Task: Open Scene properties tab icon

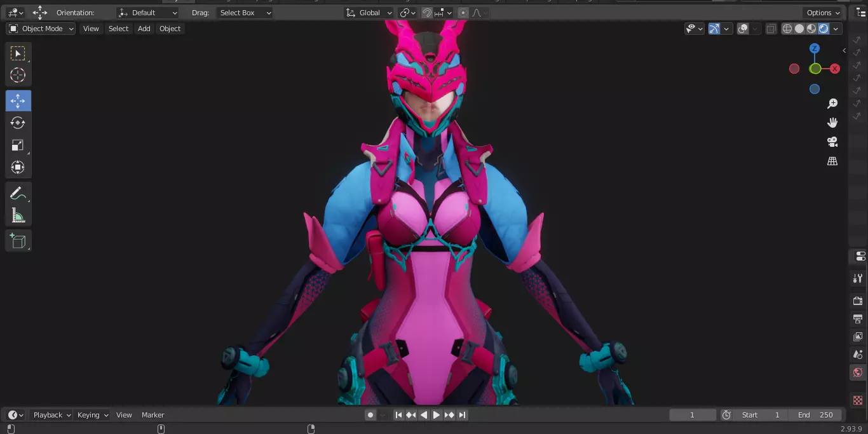Action: (x=858, y=354)
